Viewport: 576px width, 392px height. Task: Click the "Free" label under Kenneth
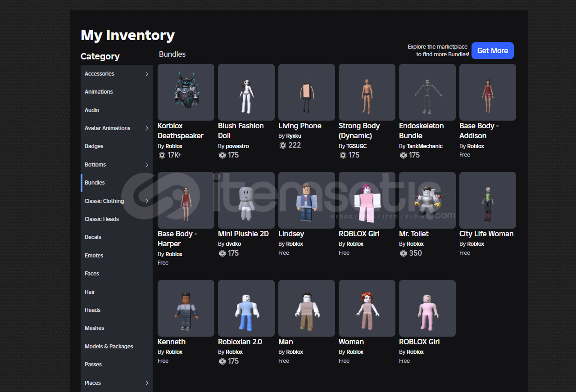pyautogui.click(x=163, y=361)
